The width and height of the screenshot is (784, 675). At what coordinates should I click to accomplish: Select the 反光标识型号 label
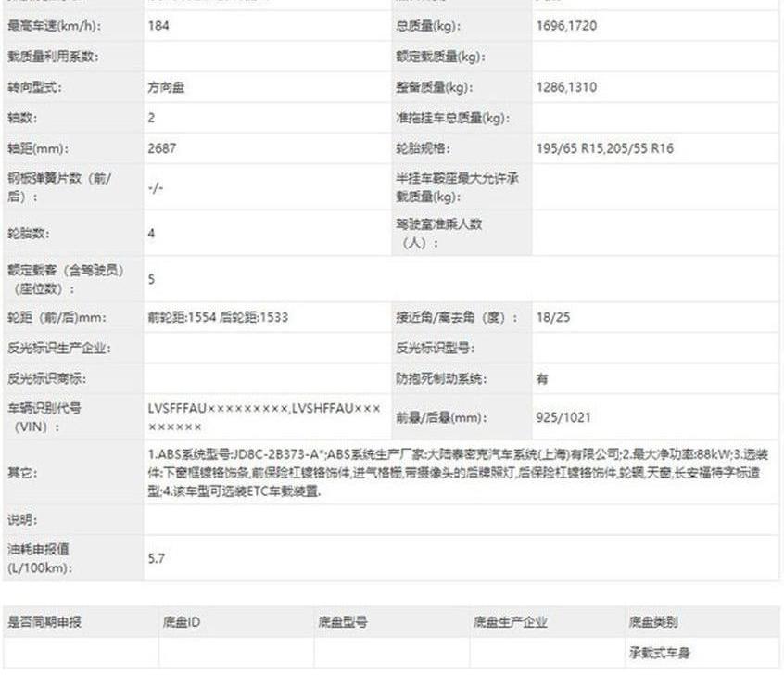click(x=435, y=349)
